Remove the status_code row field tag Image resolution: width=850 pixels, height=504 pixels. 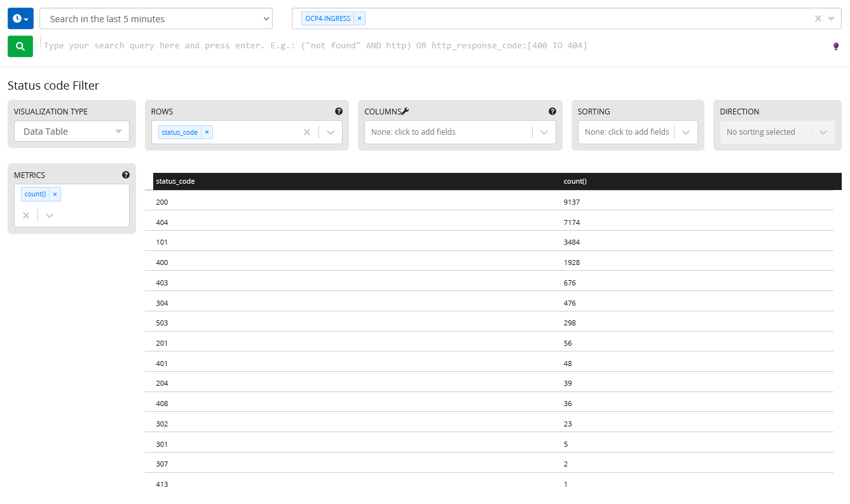pyautogui.click(x=207, y=132)
